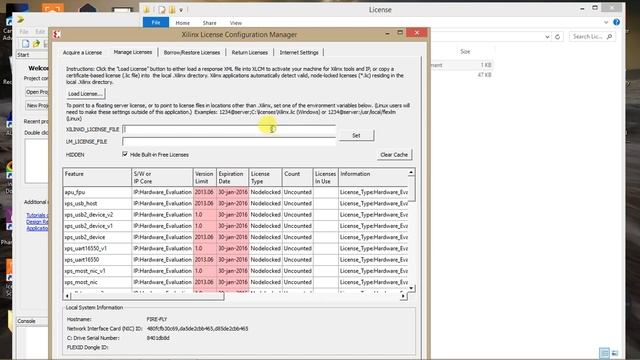The height and width of the screenshot is (360, 640).
Task: Focus the XILINXD_LICENSE_FILE input field
Action: coord(229,129)
